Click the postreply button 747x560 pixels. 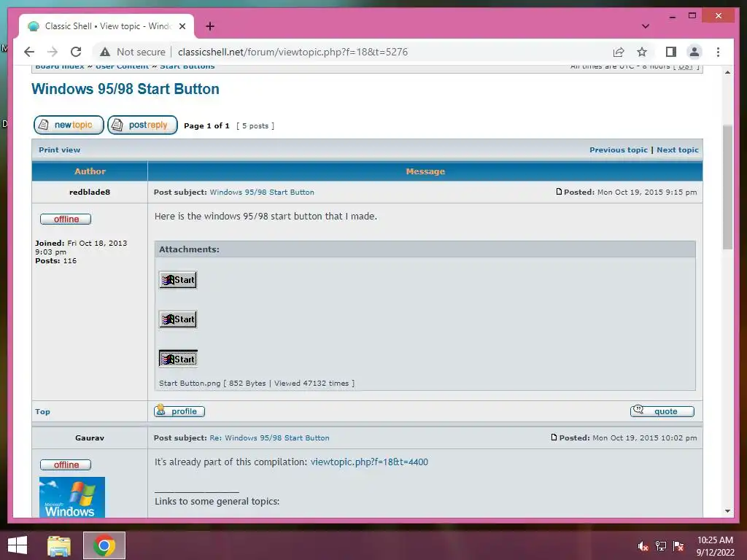[142, 125]
